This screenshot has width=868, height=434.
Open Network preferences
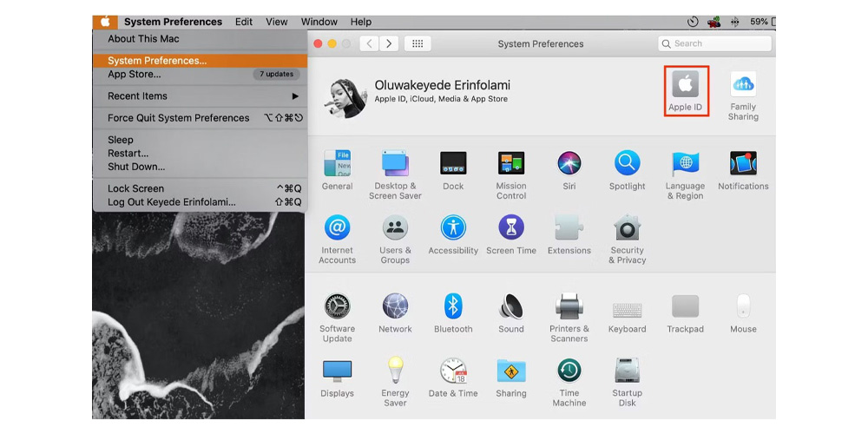pyautogui.click(x=395, y=313)
